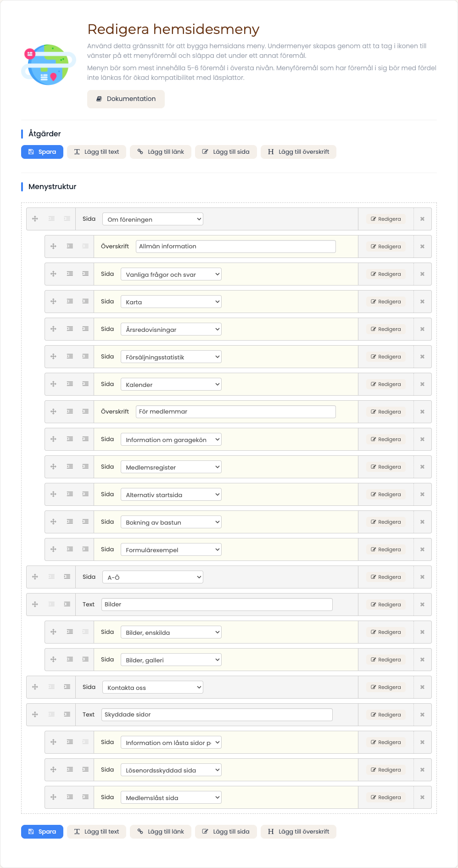Image resolution: width=458 pixels, height=868 pixels.
Task: Outdent the Medlemsregister row
Action: pos(70,467)
